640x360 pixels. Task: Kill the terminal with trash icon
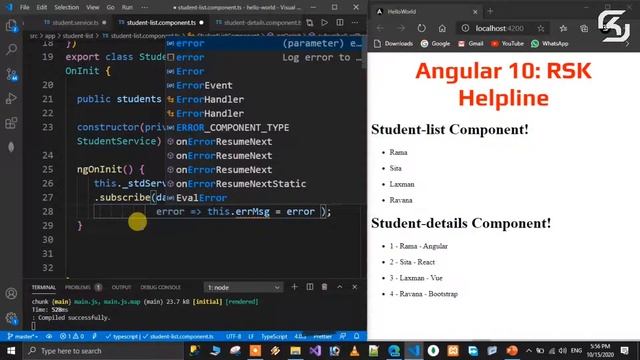coord(324,287)
